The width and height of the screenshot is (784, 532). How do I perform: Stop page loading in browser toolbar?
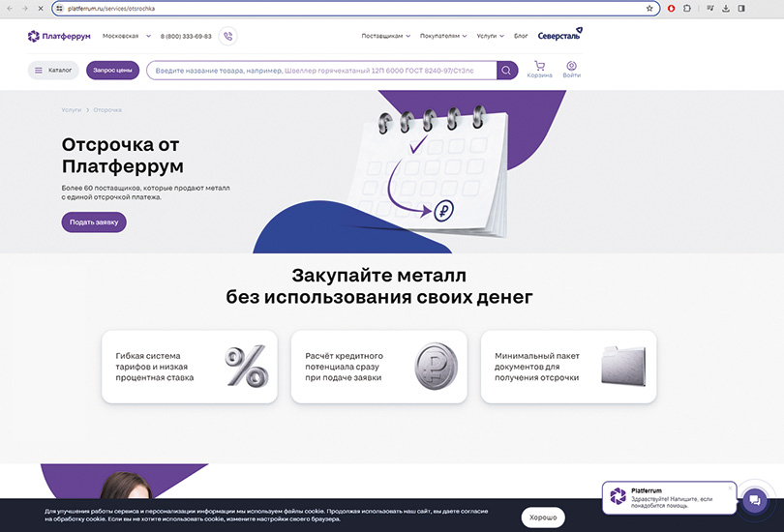tap(39, 8)
